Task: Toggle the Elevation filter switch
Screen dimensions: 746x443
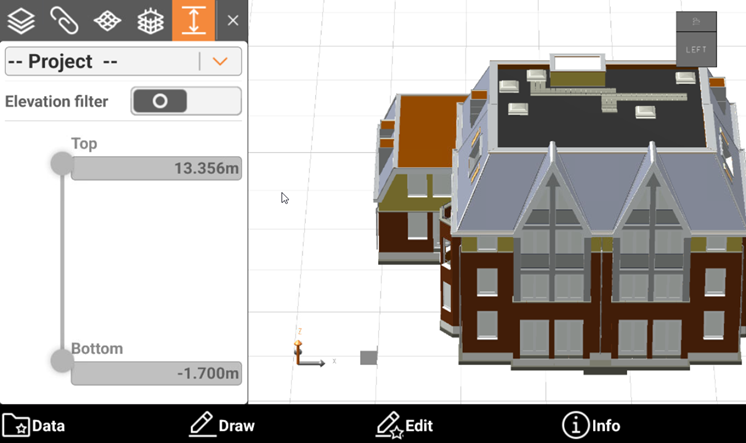Action: coord(186,101)
